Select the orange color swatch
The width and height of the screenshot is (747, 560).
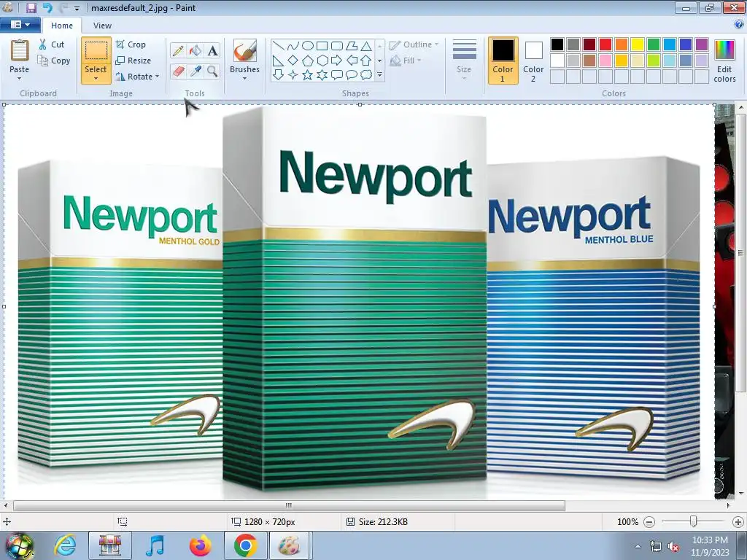pyautogui.click(x=622, y=44)
